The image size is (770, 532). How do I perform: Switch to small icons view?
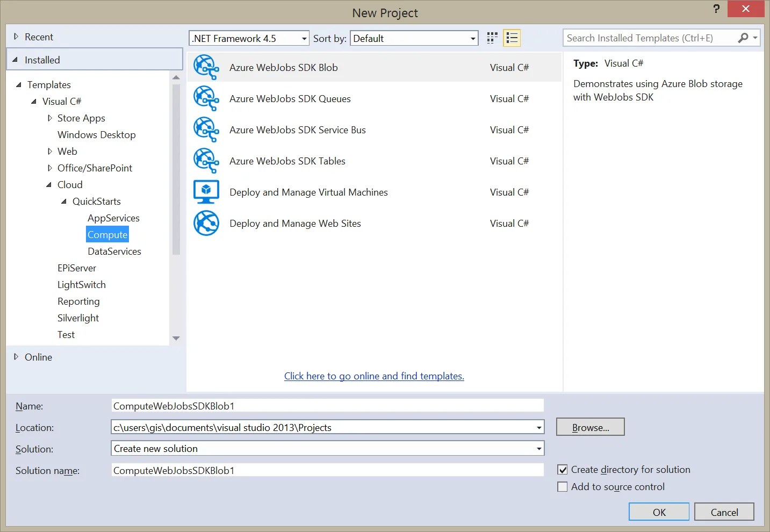point(492,38)
